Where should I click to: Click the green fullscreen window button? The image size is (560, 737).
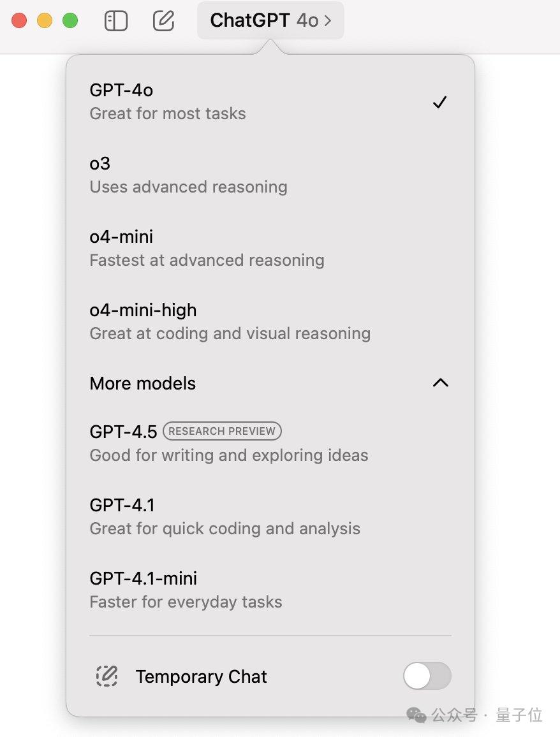pyautogui.click(x=70, y=20)
